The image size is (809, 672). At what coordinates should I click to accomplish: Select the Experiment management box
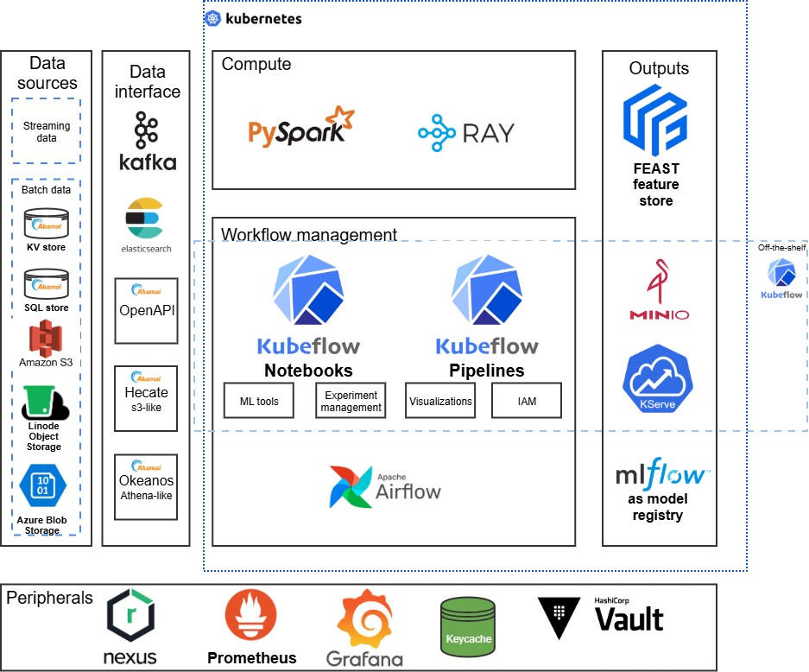click(x=351, y=401)
